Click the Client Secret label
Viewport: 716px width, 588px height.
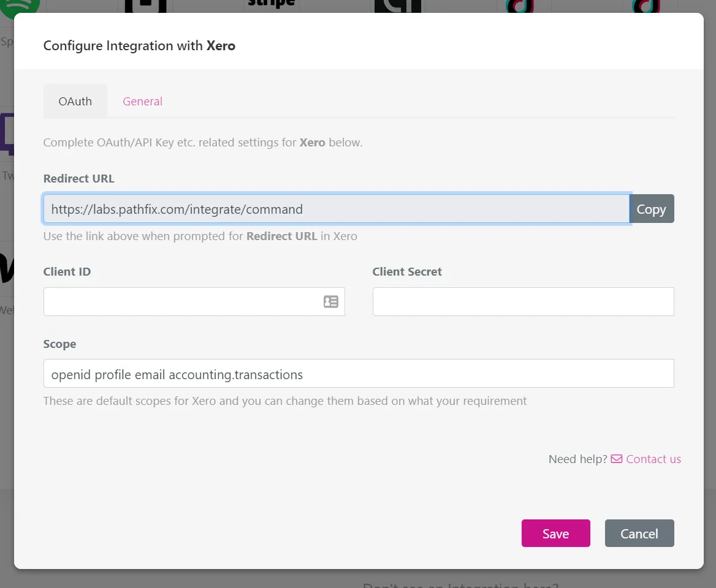point(407,272)
